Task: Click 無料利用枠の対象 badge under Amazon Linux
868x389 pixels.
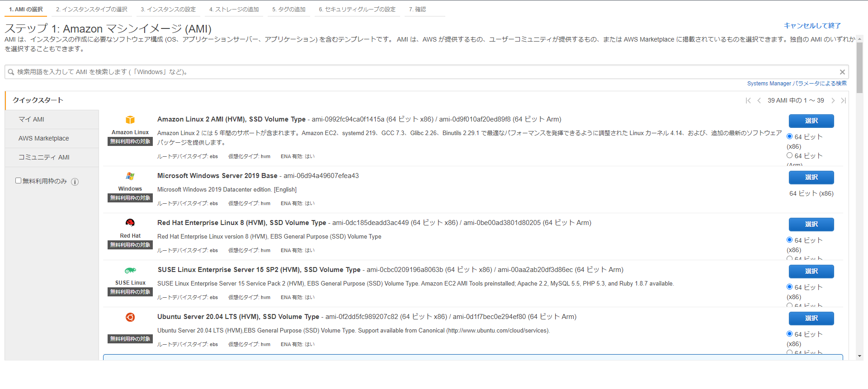Action: [130, 141]
